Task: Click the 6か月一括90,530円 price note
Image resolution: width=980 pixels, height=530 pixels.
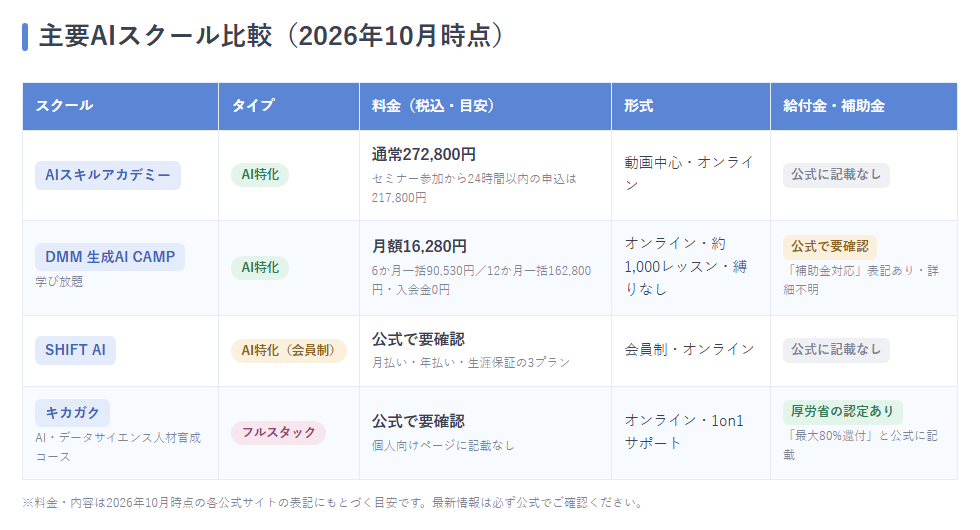Action: pyautogui.click(x=481, y=280)
